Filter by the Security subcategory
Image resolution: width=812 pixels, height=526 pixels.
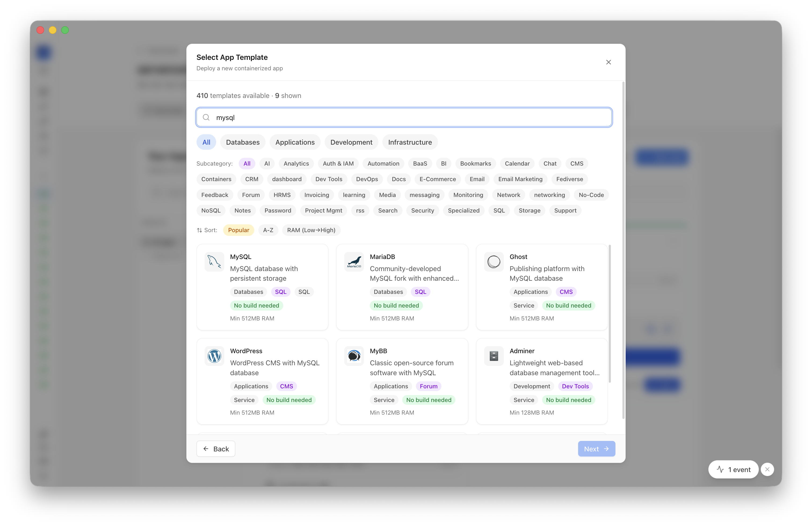pos(422,210)
